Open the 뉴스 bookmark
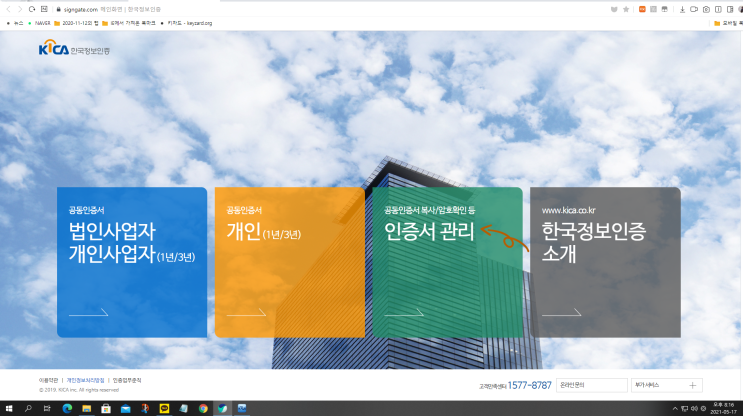 tap(15, 23)
